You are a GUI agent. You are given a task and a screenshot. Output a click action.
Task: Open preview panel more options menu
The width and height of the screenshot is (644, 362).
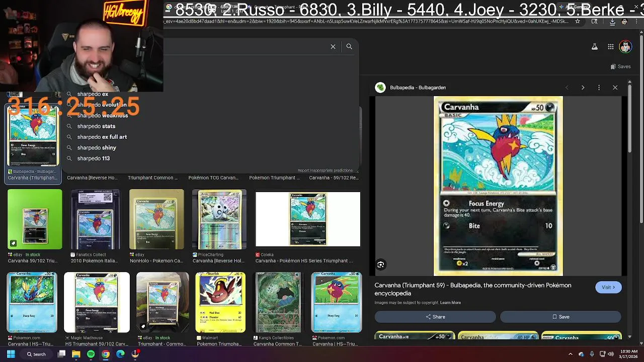(x=599, y=87)
